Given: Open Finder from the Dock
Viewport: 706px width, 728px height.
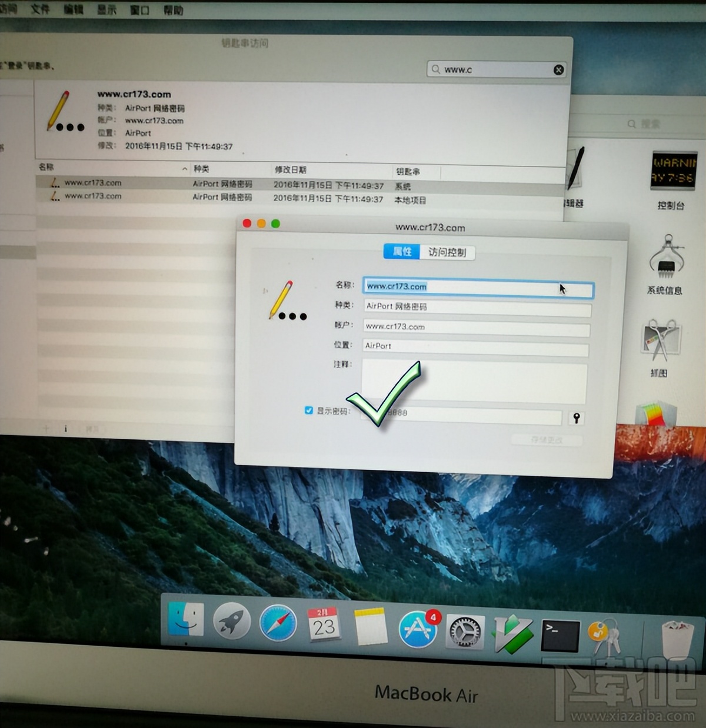Looking at the screenshot, I should pos(186,620).
